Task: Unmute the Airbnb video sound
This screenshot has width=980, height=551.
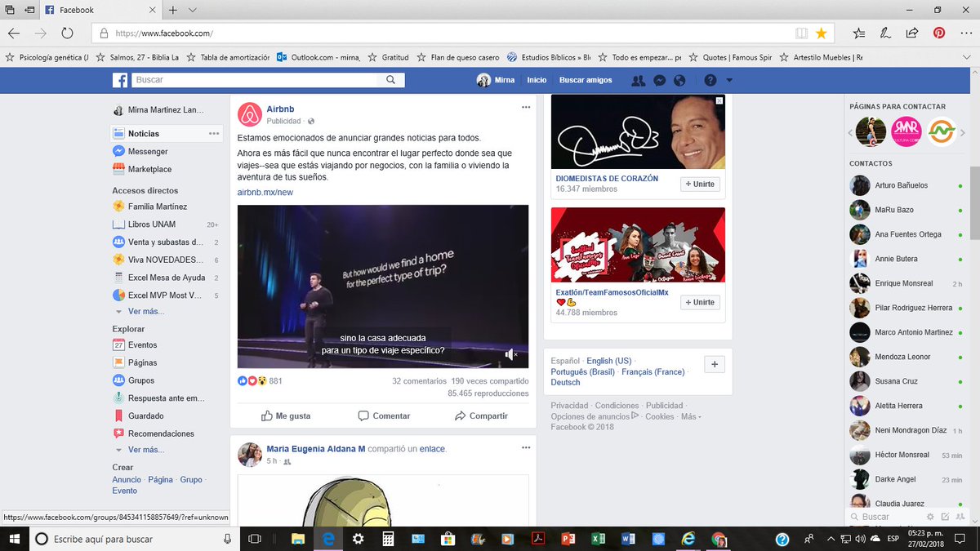Action: point(510,354)
